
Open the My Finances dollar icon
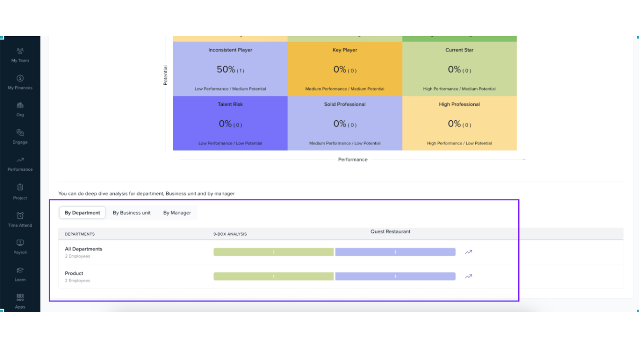20,78
